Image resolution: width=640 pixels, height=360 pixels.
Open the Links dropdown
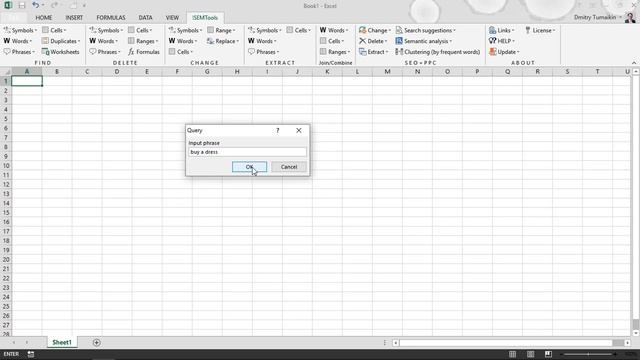point(502,30)
